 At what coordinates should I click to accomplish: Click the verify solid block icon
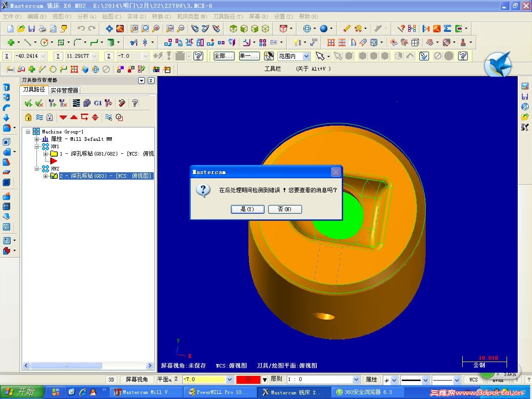tap(87, 103)
